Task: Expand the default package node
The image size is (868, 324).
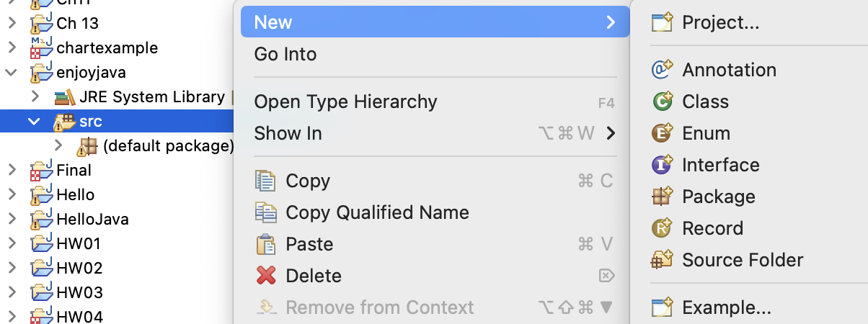Action: pos(58,146)
